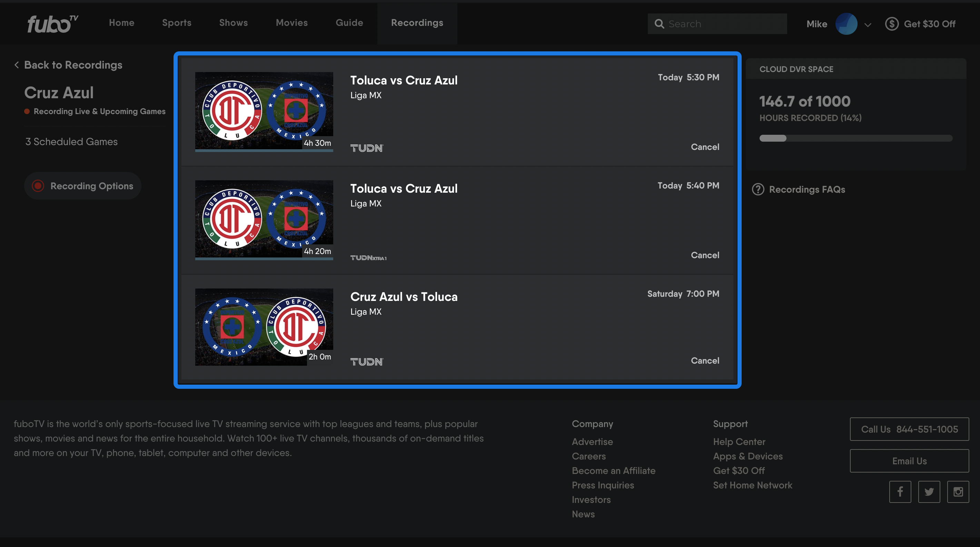Click the TUDN logo on the 5:30 PM game
Image resolution: width=980 pixels, height=547 pixels.
click(367, 148)
